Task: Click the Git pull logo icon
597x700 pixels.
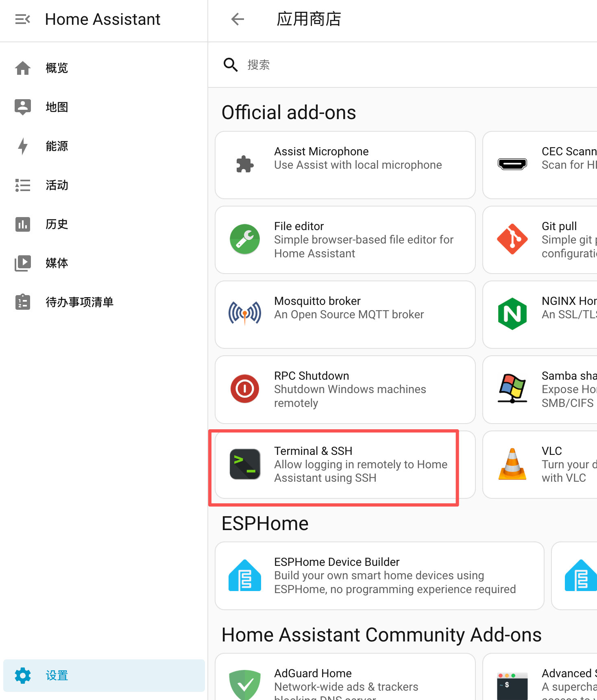Action: tap(512, 239)
